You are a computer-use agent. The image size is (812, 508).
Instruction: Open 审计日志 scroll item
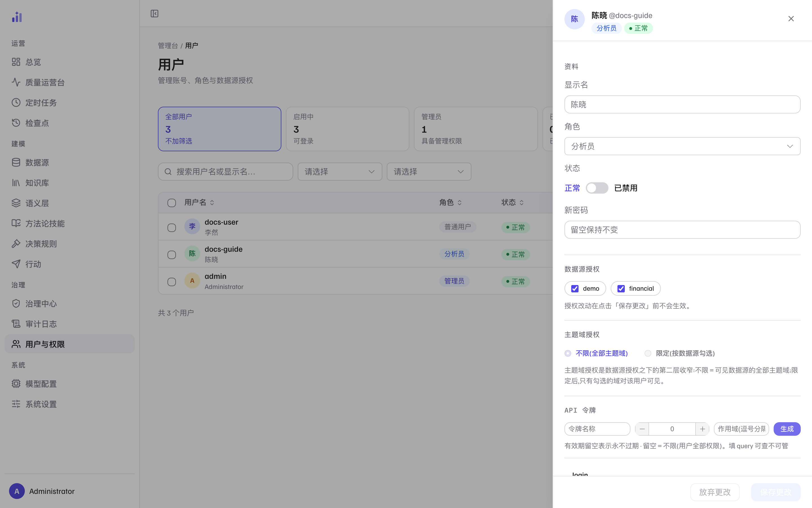69,324
